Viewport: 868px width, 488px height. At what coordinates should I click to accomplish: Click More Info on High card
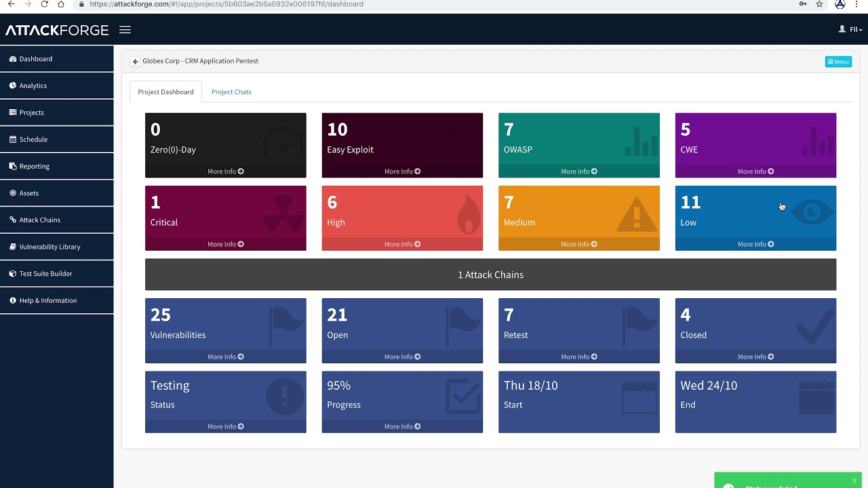pyautogui.click(x=402, y=244)
